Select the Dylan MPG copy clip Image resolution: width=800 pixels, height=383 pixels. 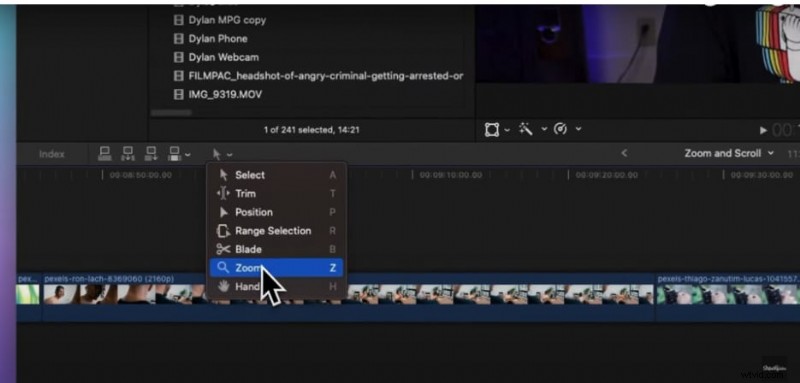click(x=227, y=20)
